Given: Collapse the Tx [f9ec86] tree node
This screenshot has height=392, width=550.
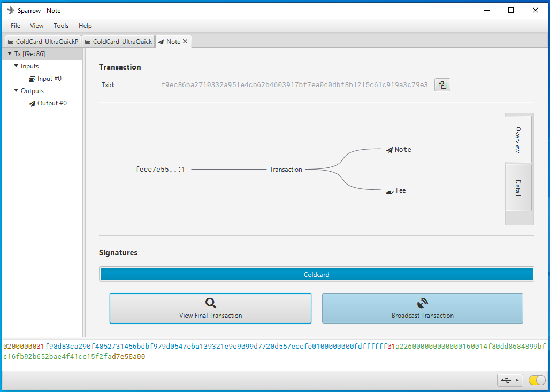Looking at the screenshot, I should [x=10, y=53].
